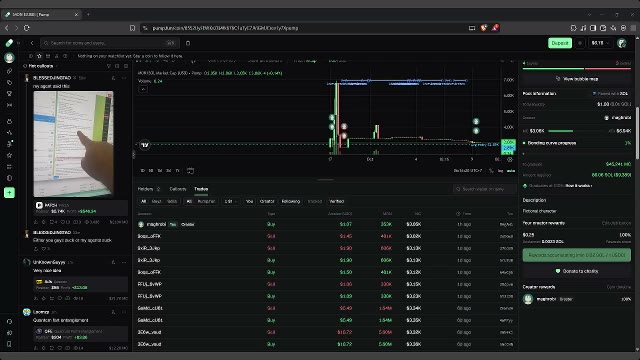Click the icon next to the search bar
The width and height of the screenshot is (640, 360).
(188, 43)
